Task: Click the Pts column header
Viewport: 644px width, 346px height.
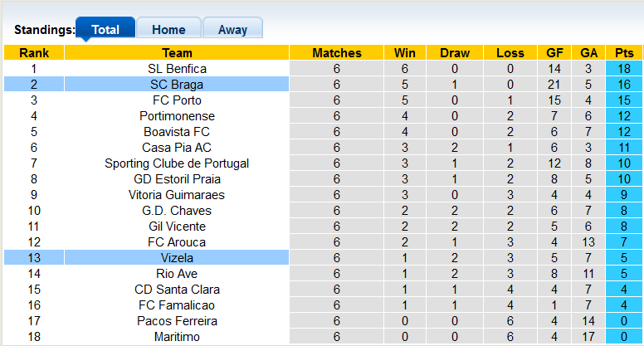Action: (624, 53)
